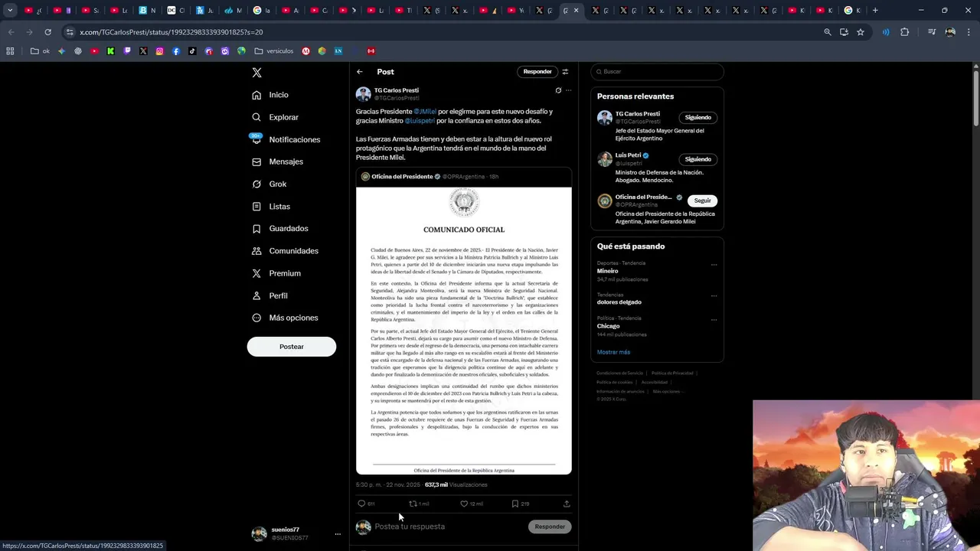Open the post's three-dot menu
Viewport: 980px width, 551px height.
(568, 90)
